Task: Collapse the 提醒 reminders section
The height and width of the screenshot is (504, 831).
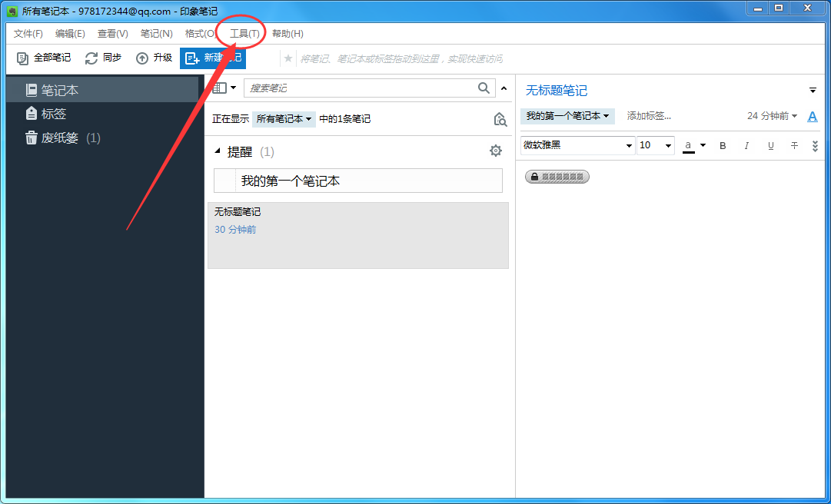Action: tap(218, 151)
